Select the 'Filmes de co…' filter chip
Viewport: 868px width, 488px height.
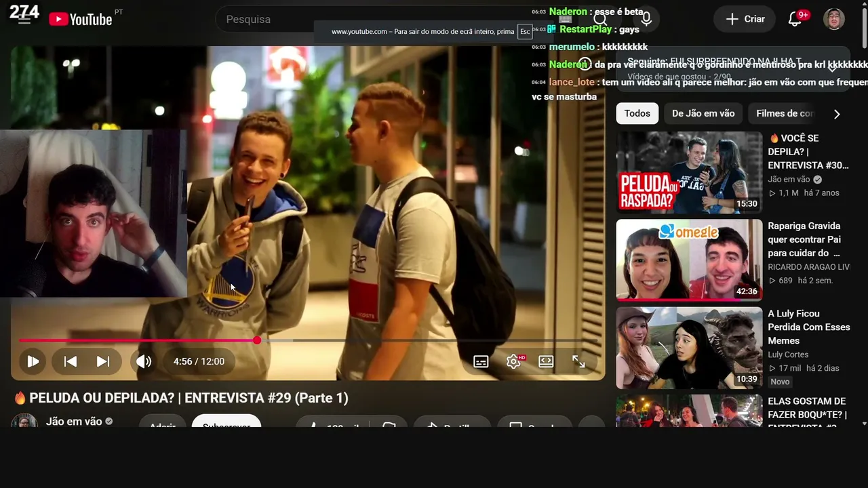[x=785, y=113]
